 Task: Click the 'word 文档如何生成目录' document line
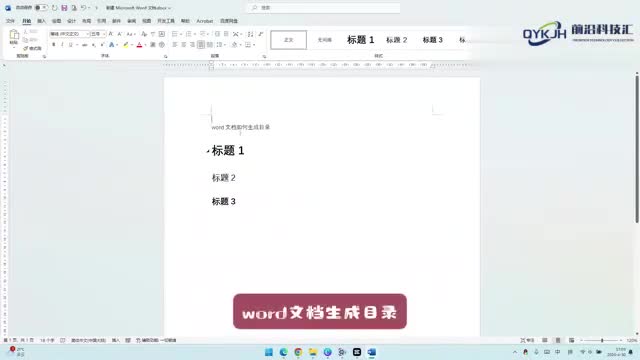(241, 127)
